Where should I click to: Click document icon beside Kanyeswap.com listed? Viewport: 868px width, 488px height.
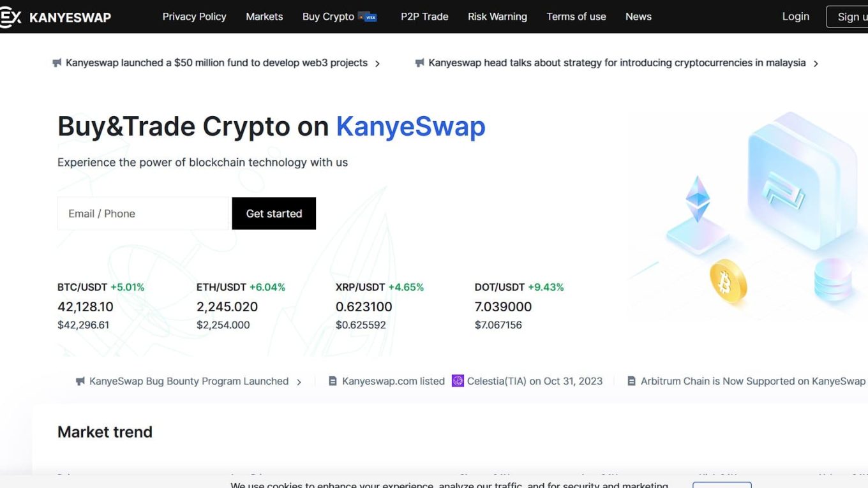tap(333, 381)
